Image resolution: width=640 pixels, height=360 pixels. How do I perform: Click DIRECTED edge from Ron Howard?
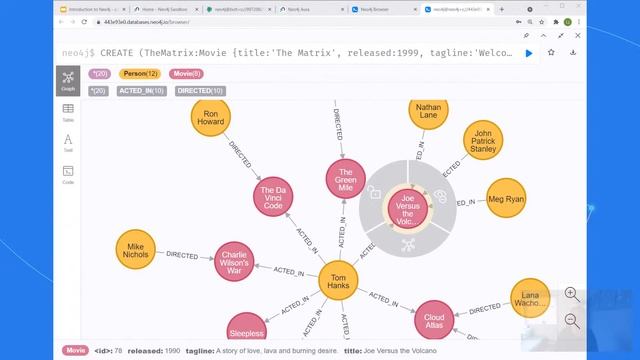pyautogui.click(x=240, y=154)
